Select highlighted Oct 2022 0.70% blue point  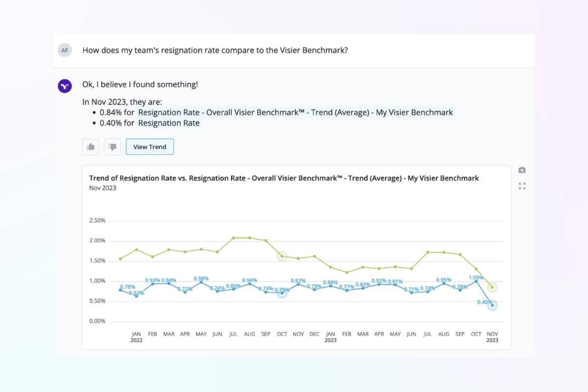[x=282, y=293]
